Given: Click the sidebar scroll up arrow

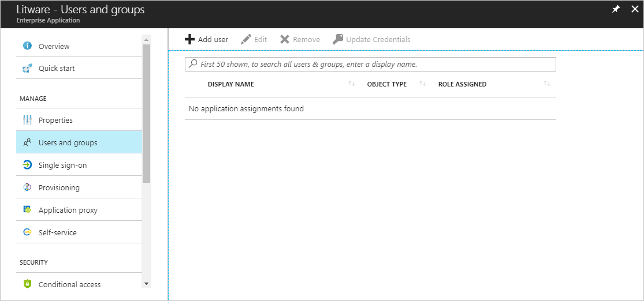Looking at the screenshot, I should (x=146, y=39).
